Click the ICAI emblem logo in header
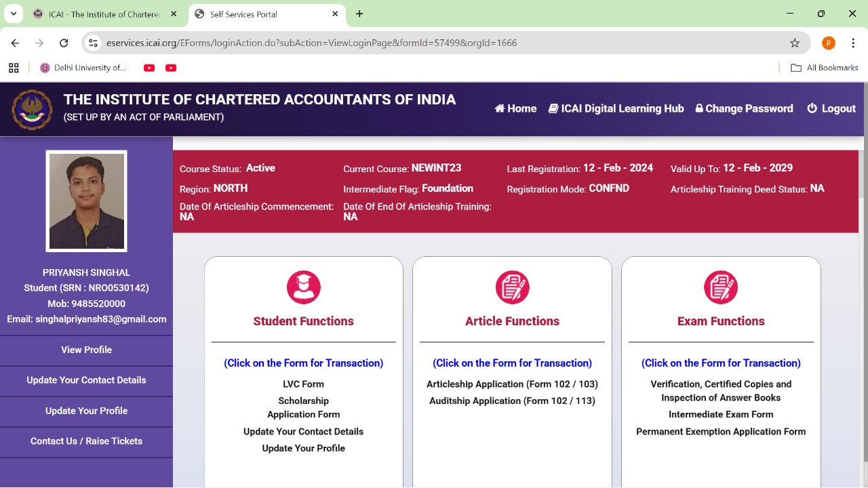 32,109
